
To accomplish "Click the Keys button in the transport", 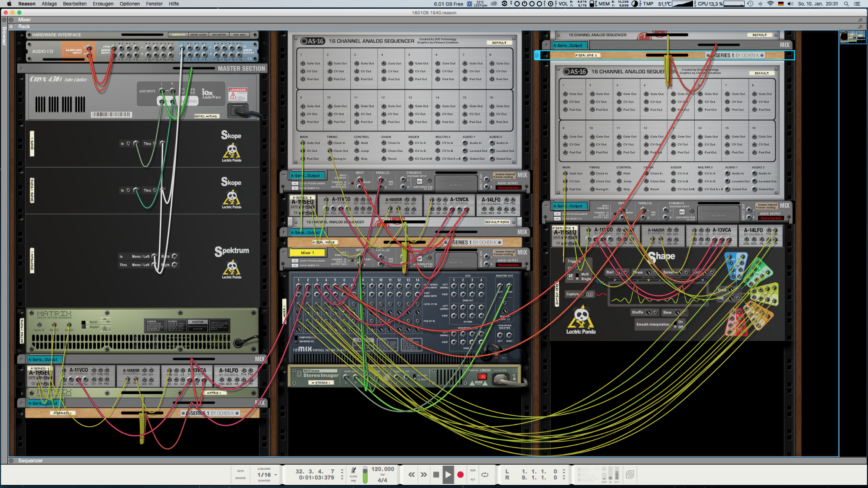I will 240,471.
